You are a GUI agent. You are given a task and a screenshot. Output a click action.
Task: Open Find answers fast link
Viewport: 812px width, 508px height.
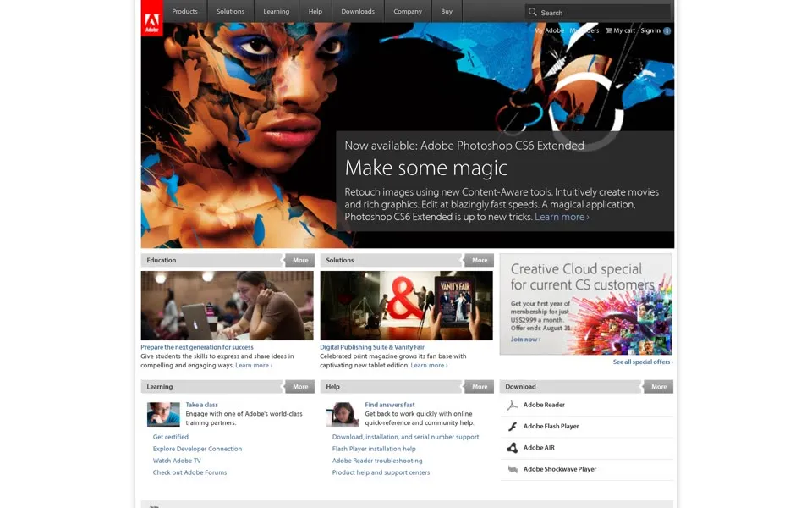click(x=389, y=405)
